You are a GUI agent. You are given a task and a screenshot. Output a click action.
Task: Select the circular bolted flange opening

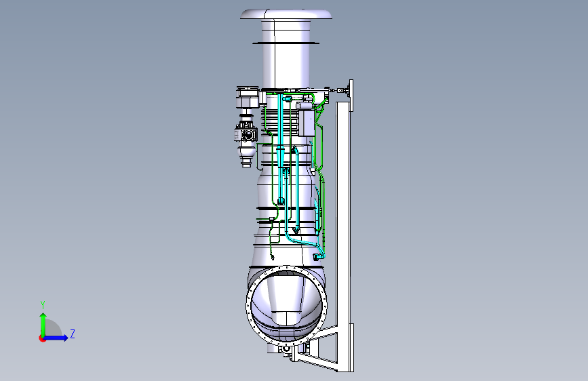coord(286,306)
